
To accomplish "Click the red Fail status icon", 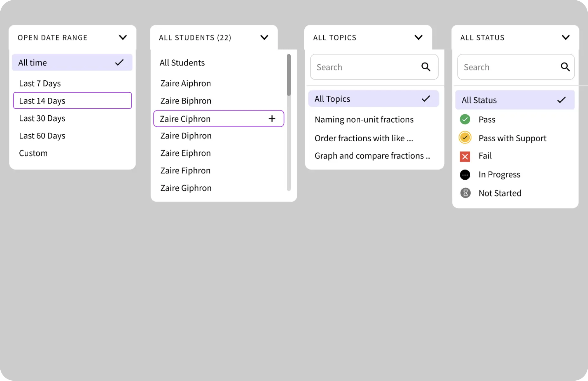I will [465, 156].
